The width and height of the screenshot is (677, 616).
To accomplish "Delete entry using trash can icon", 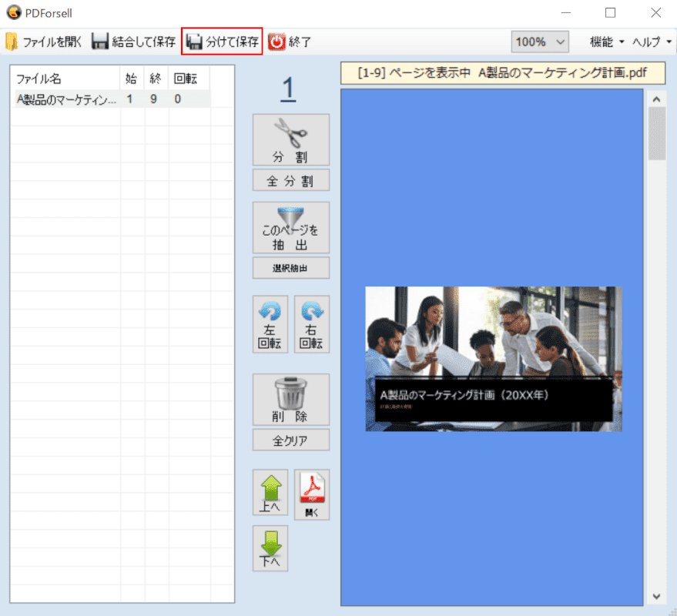I will pyautogui.click(x=291, y=400).
